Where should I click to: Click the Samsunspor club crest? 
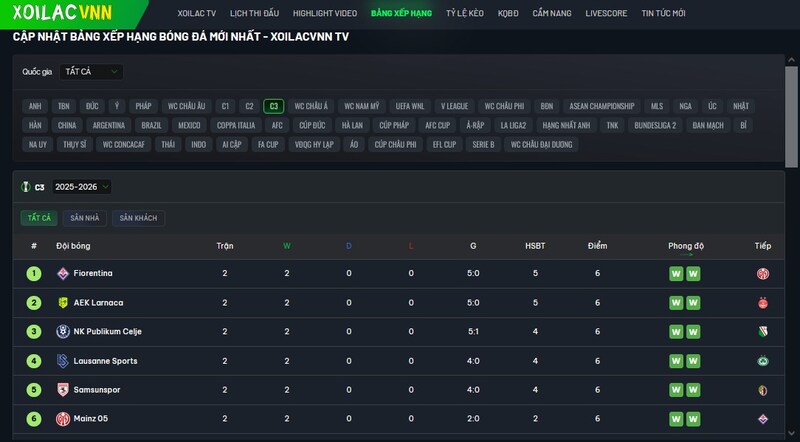point(62,389)
